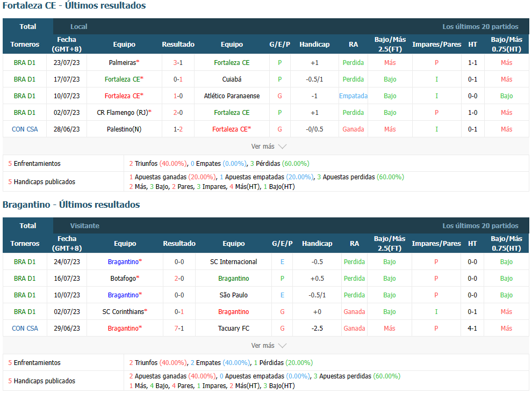Click the 3-1 result of Palmeiras match
Image resolution: width=532 pixels, height=394 pixels.
point(178,63)
